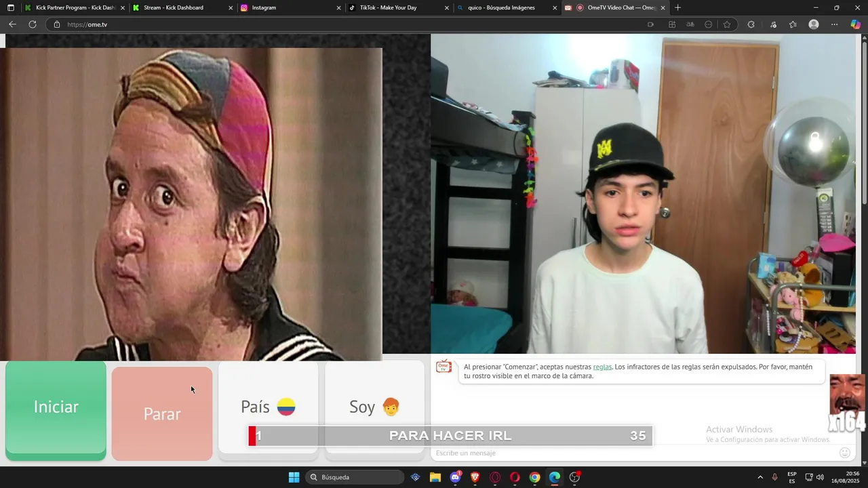Screen dimensions: 868x488
Task: Open File Explorer from the taskbar
Action: pos(435,477)
